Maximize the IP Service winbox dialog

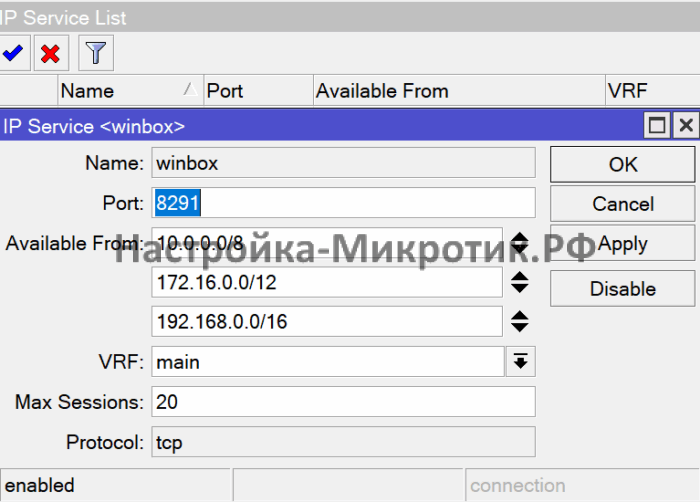click(657, 126)
